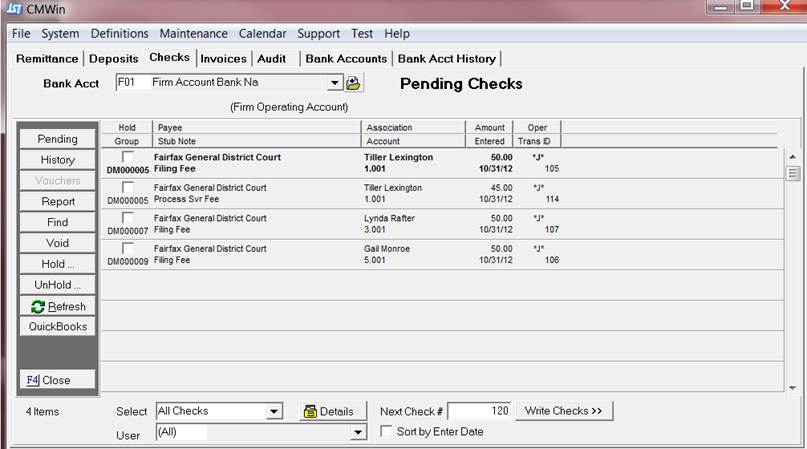Screen dimensions: 807x449
Task: Click the F4 Close button
Action: click(58, 380)
